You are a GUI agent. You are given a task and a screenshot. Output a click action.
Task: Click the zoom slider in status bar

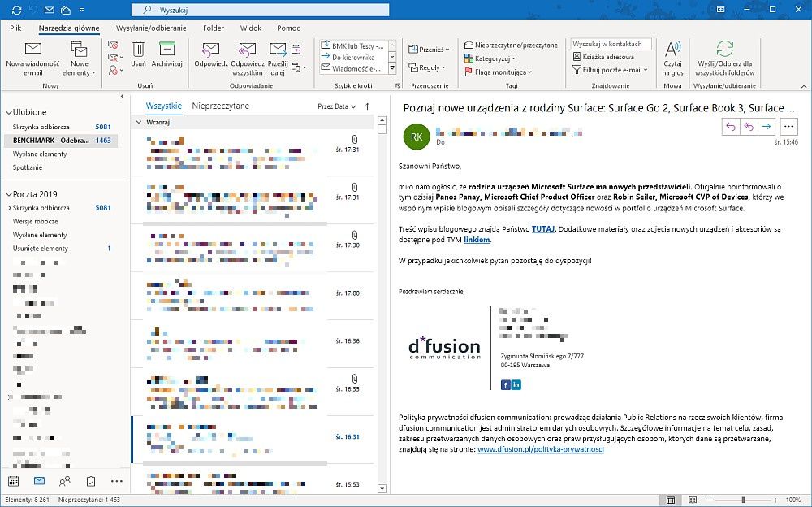coord(743,500)
